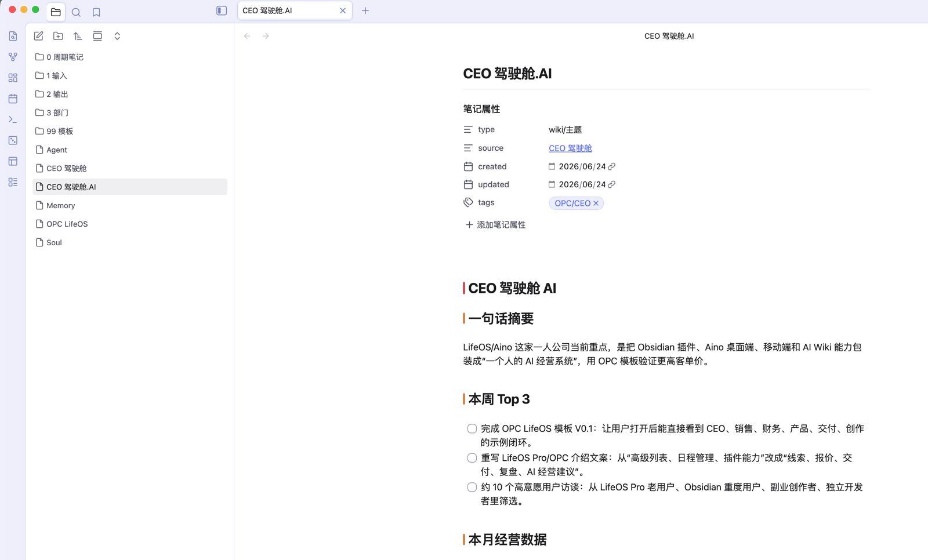Close the CEO 驾驶舱.AI tab
928x560 pixels.
(x=343, y=10)
